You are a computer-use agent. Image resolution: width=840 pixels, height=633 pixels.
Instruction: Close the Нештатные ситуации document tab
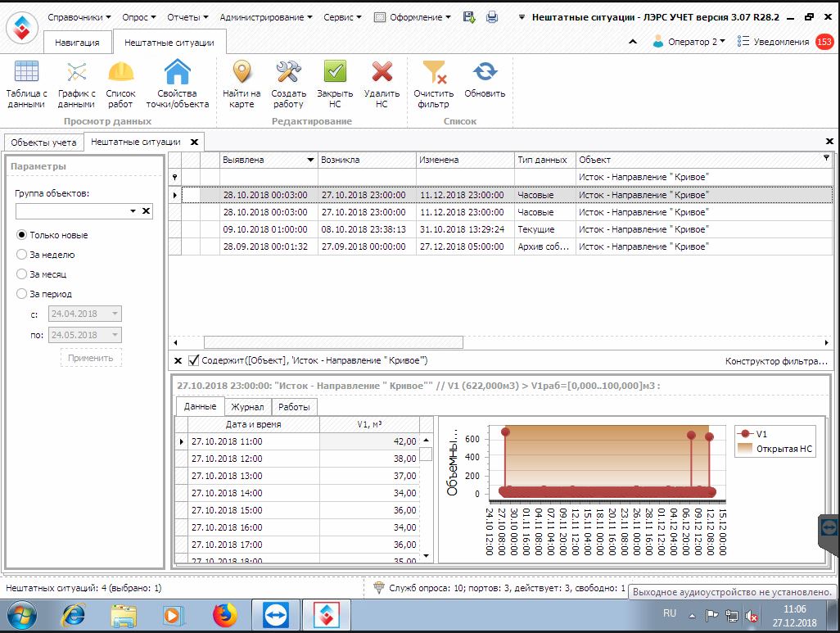click(195, 142)
